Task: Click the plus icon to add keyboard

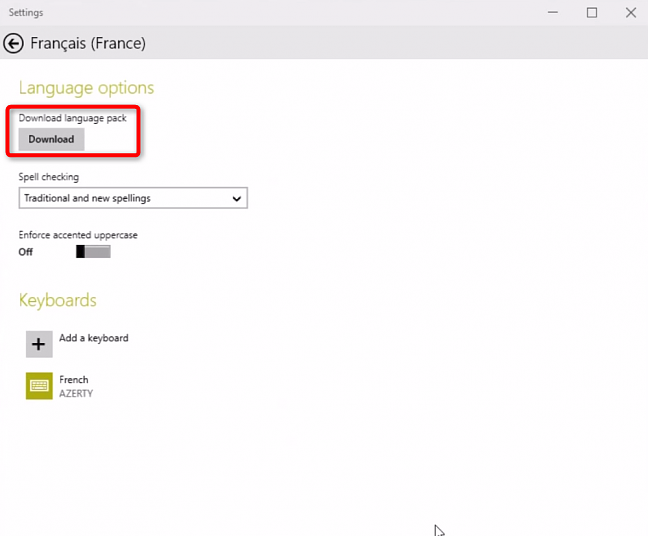Action: coord(39,344)
